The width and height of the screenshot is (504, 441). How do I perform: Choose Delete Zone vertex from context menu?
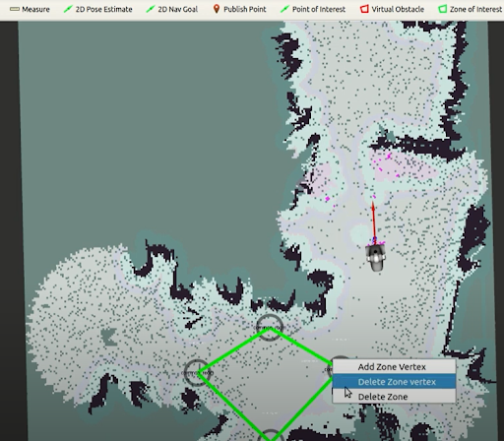click(394, 382)
